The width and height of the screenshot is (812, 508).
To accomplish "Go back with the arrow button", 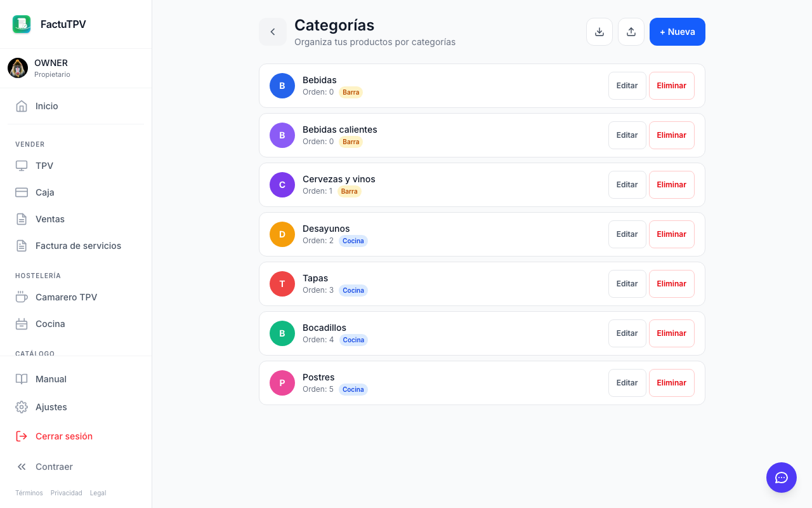I will pos(273,32).
